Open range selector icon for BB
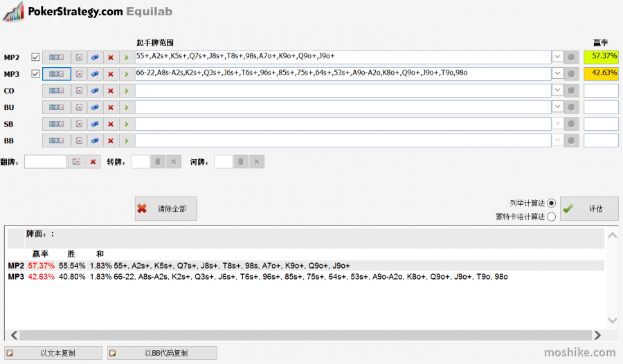This screenshot has width=623, height=364. coord(57,140)
